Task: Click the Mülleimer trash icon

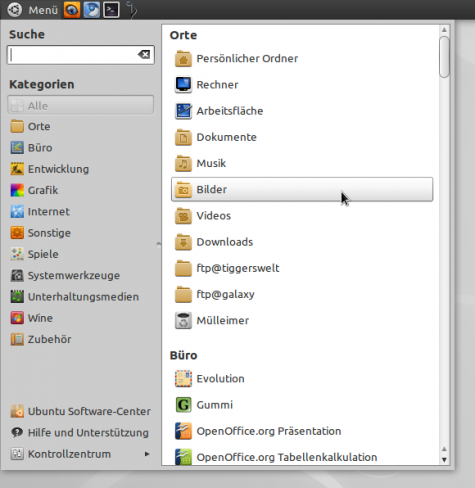Action: [x=183, y=321]
